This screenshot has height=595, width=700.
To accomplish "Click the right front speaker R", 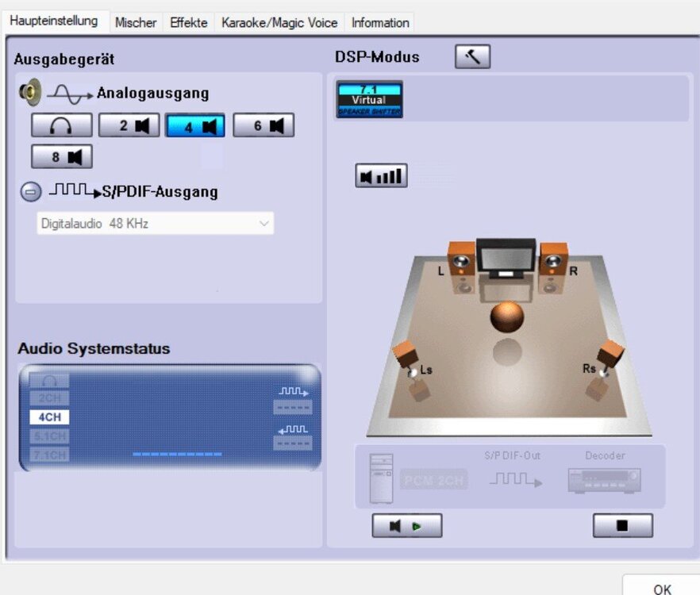I will 554,259.
